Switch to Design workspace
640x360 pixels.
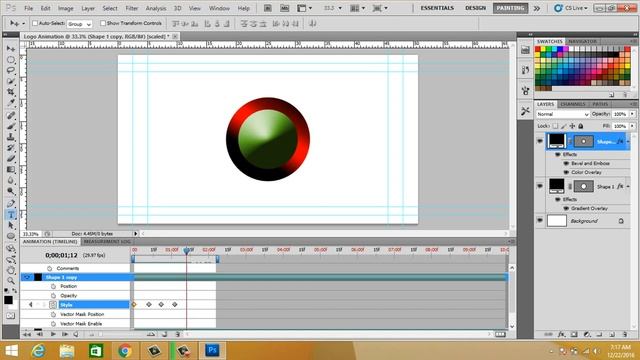click(x=476, y=8)
